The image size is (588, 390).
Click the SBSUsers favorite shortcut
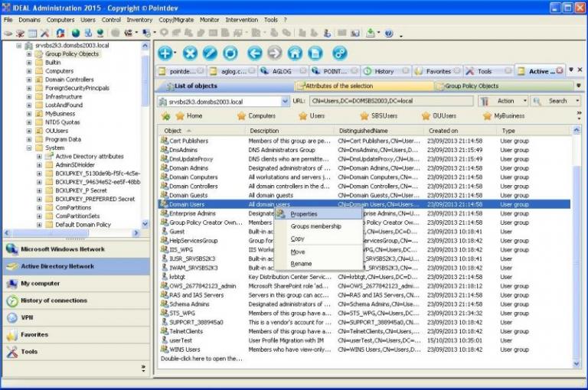384,116
